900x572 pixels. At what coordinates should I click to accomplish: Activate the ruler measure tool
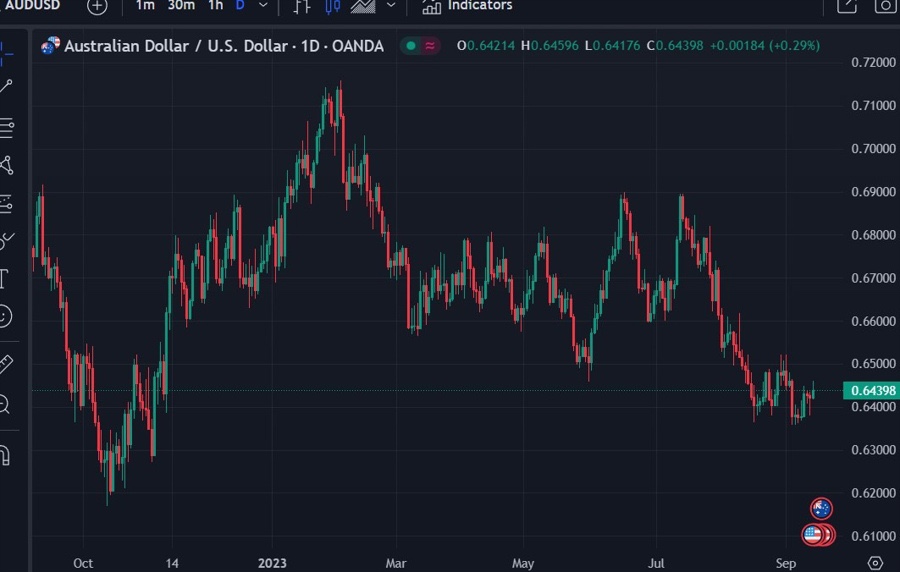point(5,365)
